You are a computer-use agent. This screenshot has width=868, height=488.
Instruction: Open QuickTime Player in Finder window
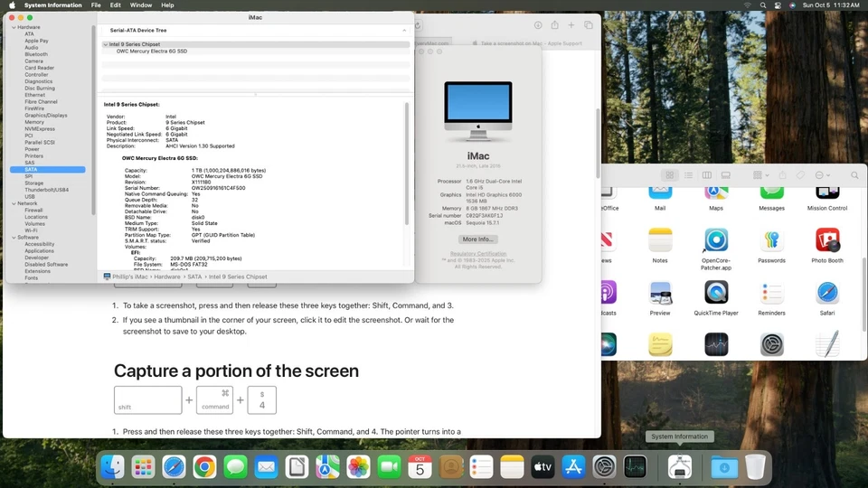716,293
